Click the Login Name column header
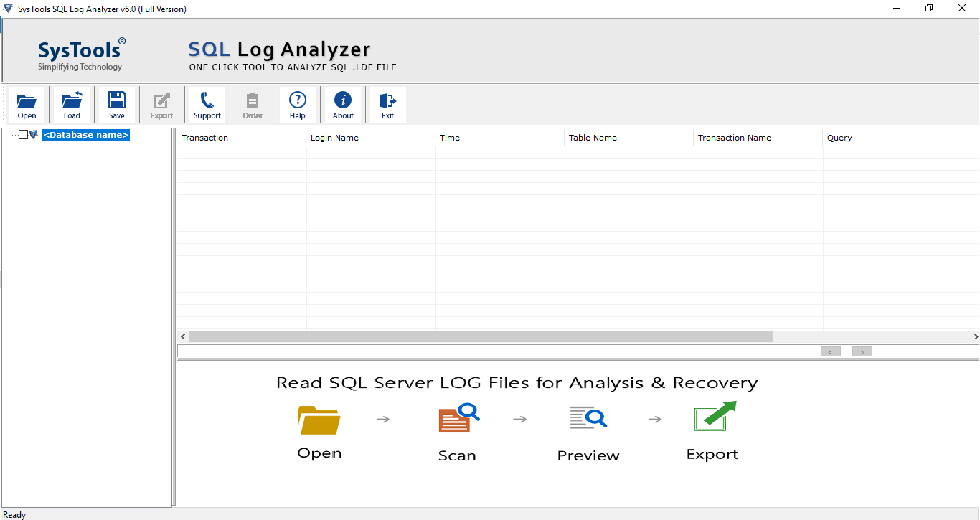The width and height of the screenshot is (980, 520). (371, 138)
